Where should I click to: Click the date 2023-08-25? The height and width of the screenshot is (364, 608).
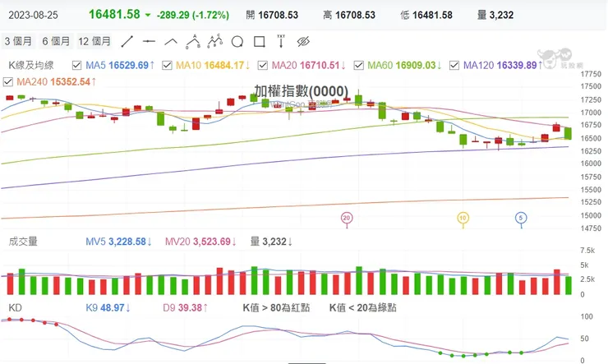33,15
